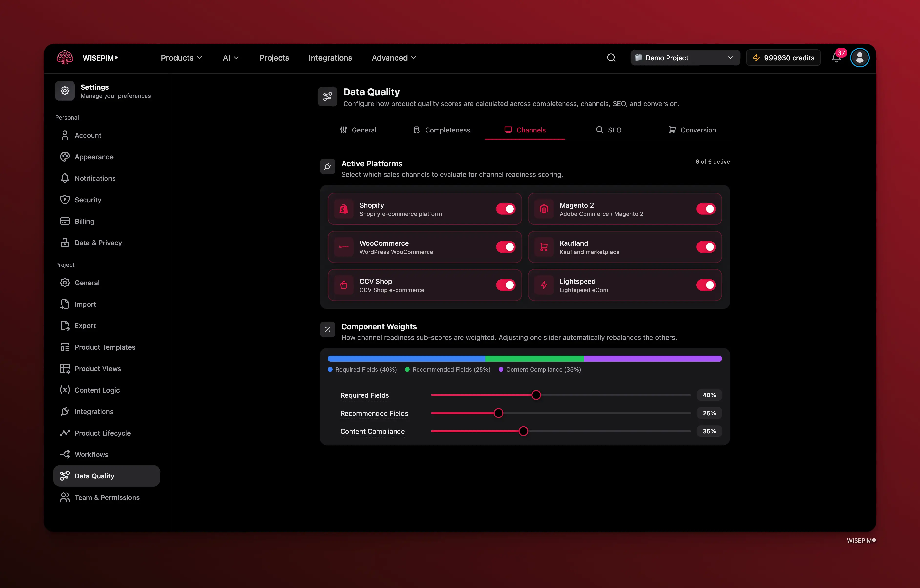Open the Demo Project selector dropdown
The width and height of the screenshot is (920, 588).
[685, 58]
